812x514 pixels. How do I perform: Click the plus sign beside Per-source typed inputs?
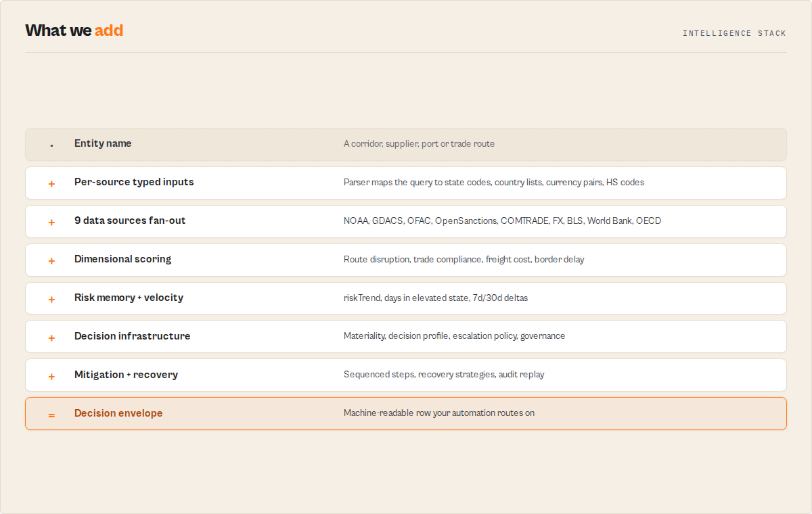51,183
